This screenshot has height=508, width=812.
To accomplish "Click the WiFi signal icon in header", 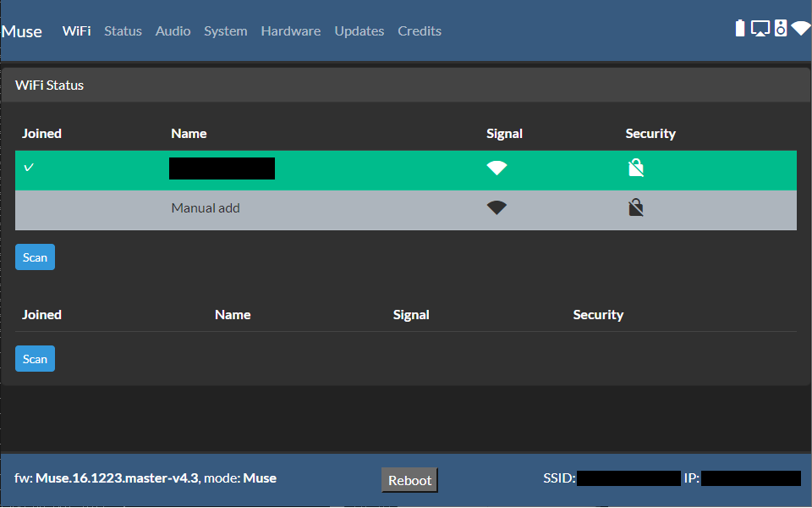I will coord(802,28).
